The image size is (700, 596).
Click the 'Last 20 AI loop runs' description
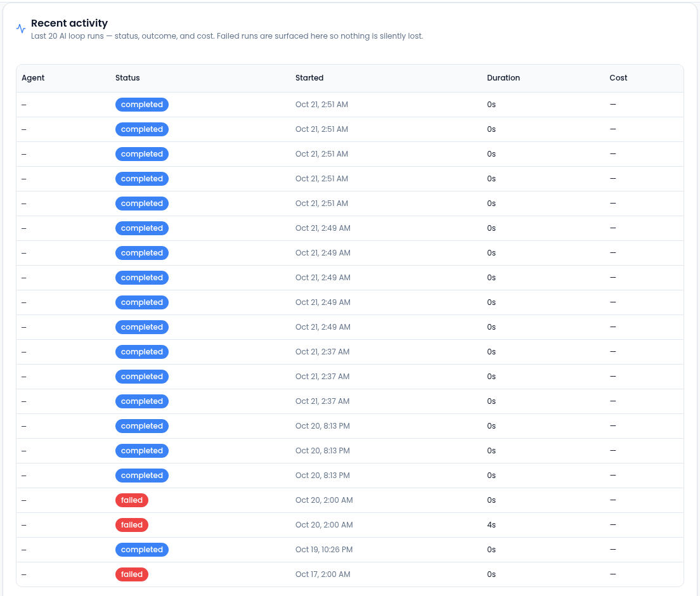(x=227, y=36)
